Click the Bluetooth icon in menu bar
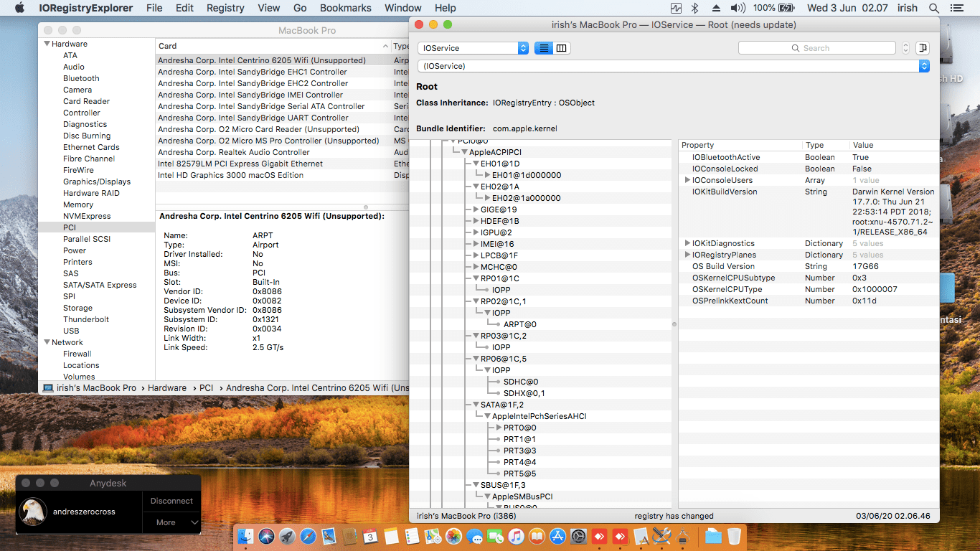Viewport: 980px width, 551px height. 694,8
